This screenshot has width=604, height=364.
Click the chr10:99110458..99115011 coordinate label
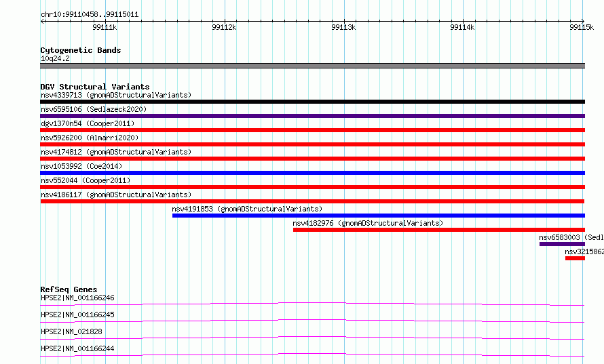(90, 15)
